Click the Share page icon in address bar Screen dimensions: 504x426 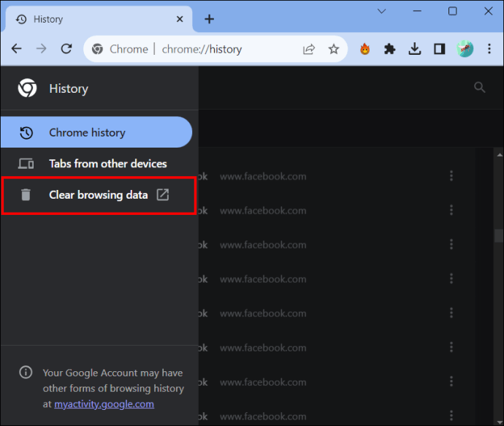click(x=308, y=49)
